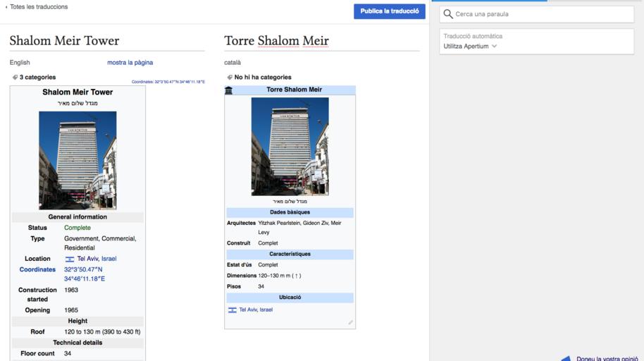Click the magnifier search icon
This screenshot has width=644, height=361.
click(448, 14)
